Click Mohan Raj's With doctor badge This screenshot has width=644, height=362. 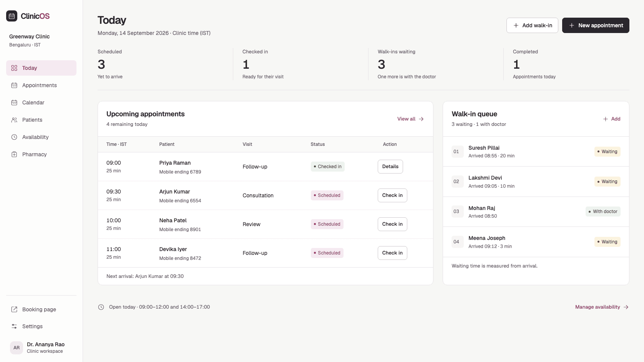pos(603,212)
